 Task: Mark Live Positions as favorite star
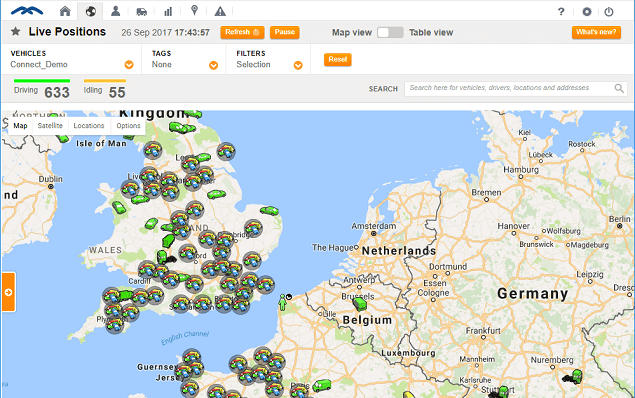tap(15, 31)
